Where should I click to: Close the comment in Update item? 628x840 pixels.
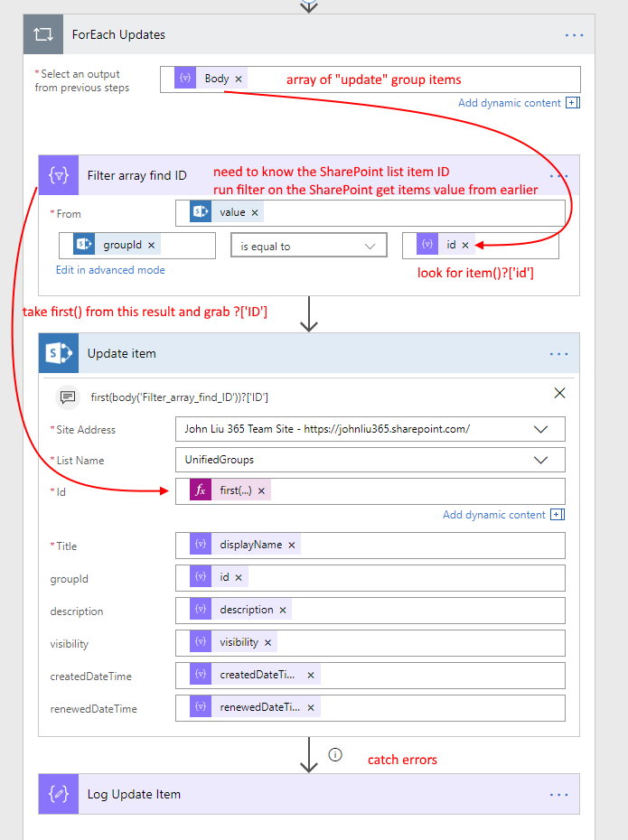tap(559, 393)
